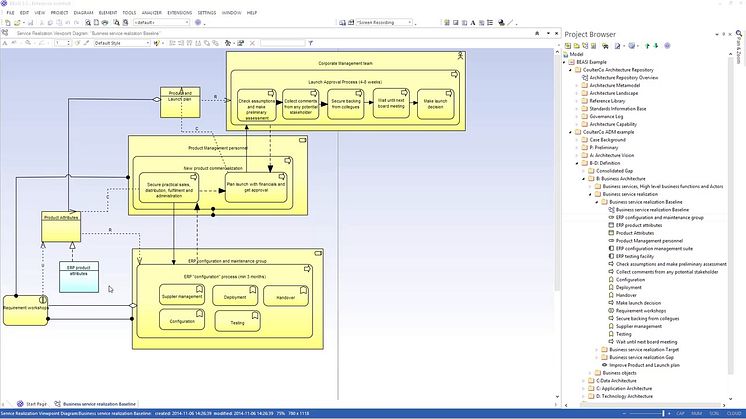Click the filter funnel icon
746x419 pixels.
[311, 43]
